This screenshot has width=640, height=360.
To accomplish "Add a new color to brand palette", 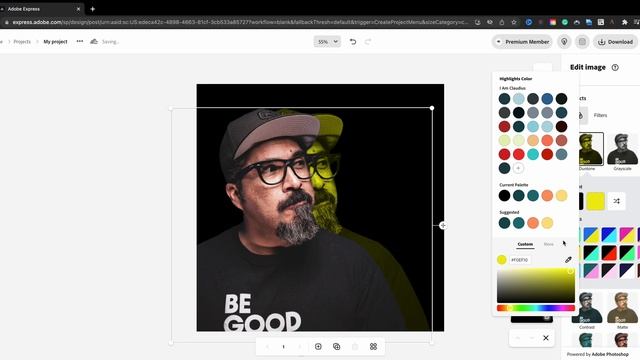I will (x=518, y=168).
